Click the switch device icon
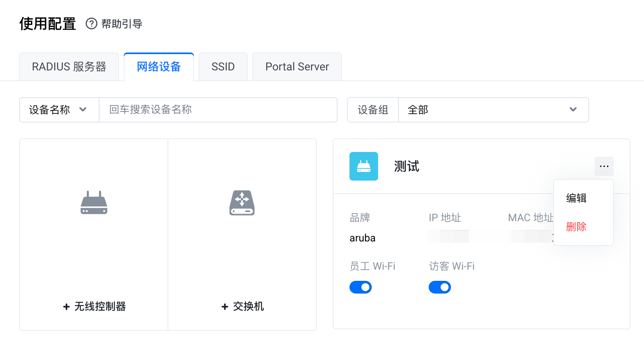Screen dimensions: 644x358 242,203
